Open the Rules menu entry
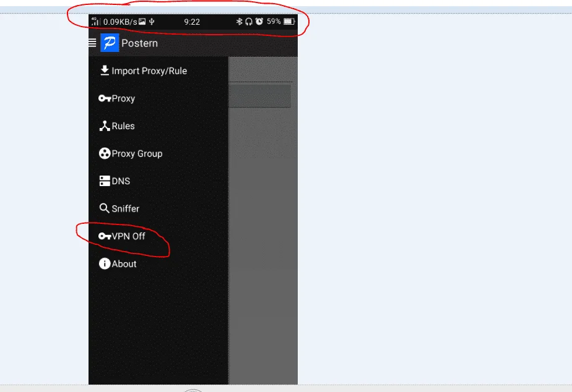This screenshot has height=392, width=572. (x=158, y=126)
